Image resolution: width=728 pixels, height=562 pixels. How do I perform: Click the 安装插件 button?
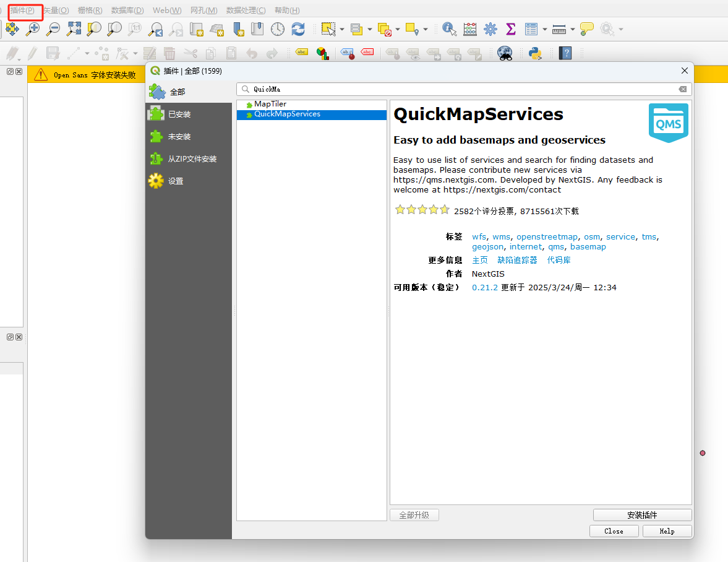click(x=642, y=515)
